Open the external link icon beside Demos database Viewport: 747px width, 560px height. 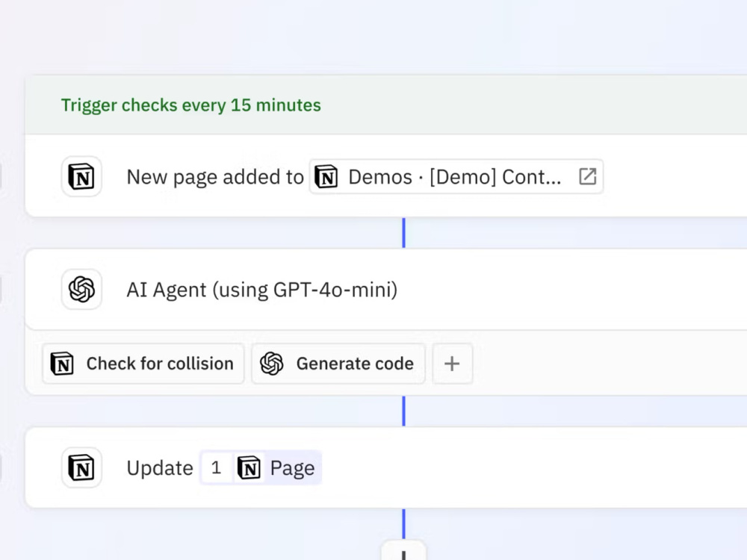tap(587, 177)
